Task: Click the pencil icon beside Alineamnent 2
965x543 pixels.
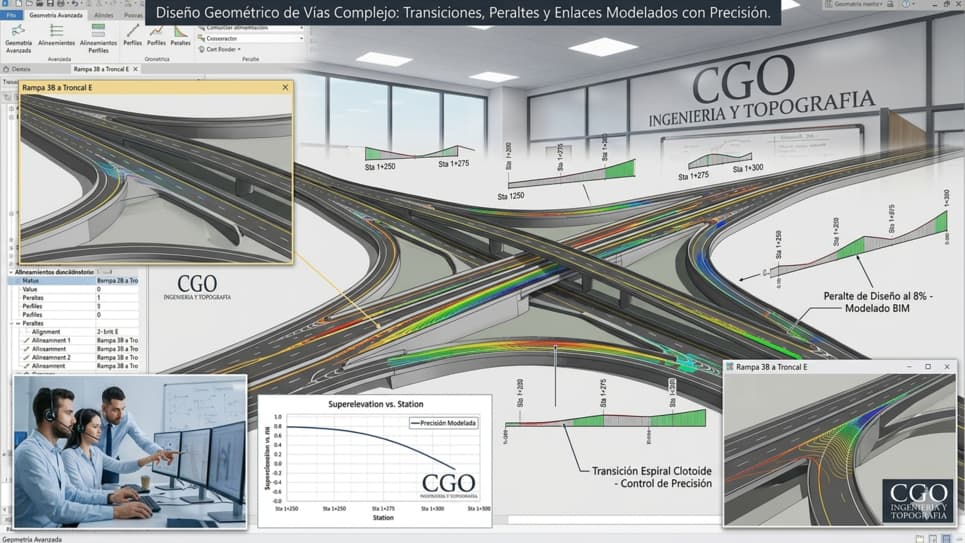Action: tap(26, 357)
